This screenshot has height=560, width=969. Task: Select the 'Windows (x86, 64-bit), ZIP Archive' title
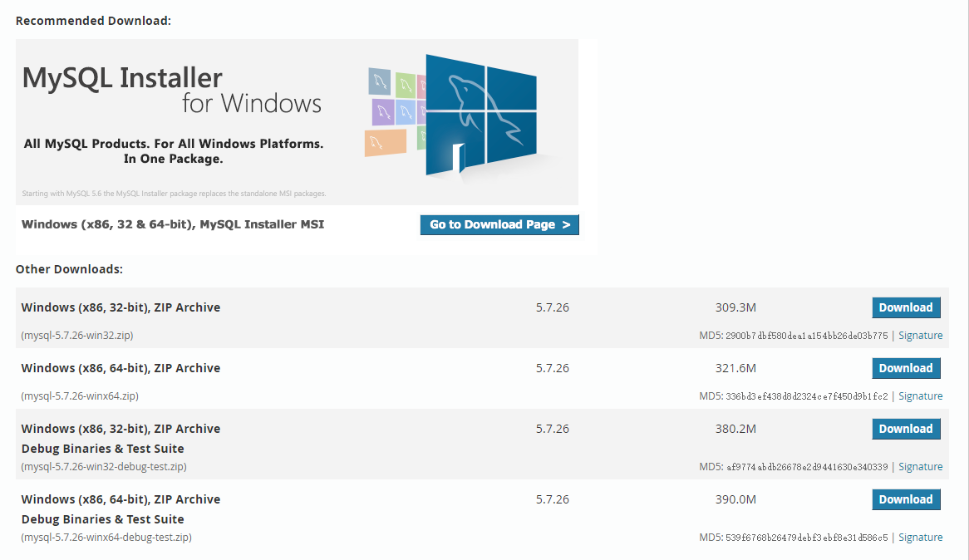(x=121, y=368)
